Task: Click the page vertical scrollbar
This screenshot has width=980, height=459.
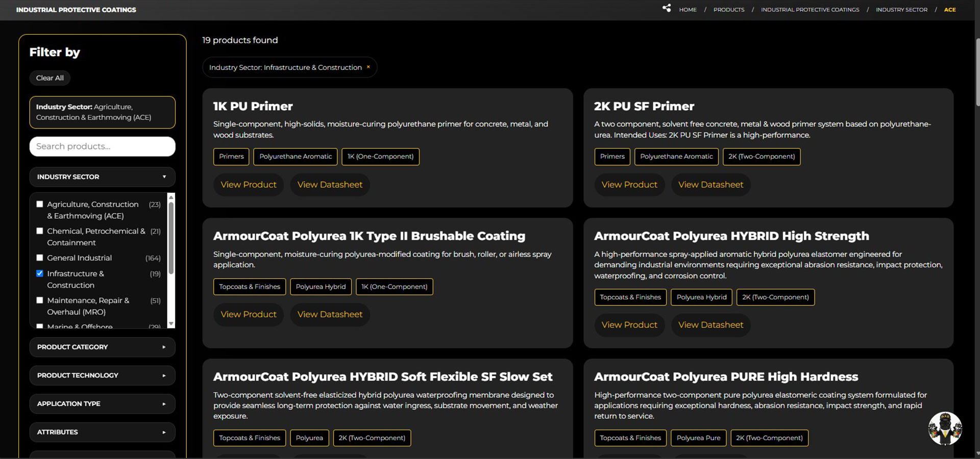Action: coord(977,71)
